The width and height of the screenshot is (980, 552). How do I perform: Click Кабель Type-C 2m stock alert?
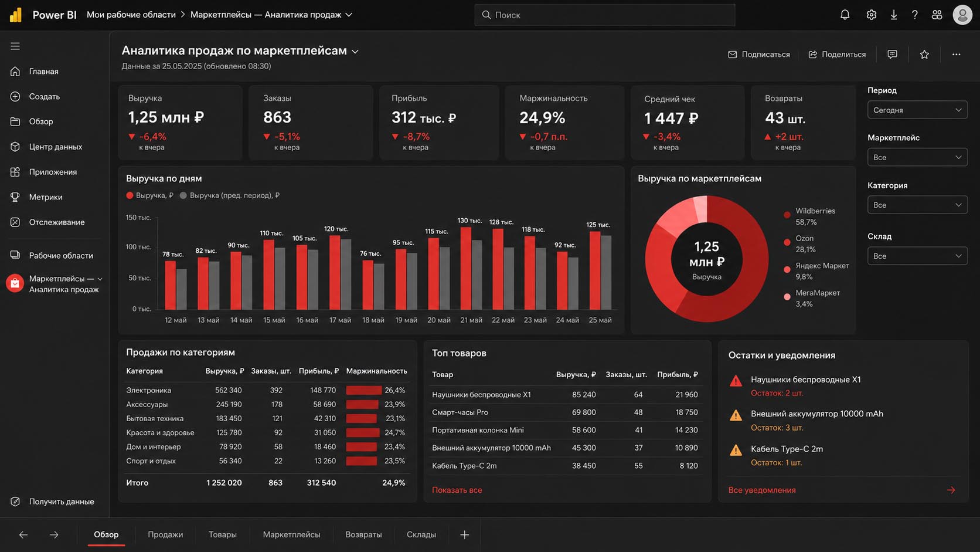843,455
